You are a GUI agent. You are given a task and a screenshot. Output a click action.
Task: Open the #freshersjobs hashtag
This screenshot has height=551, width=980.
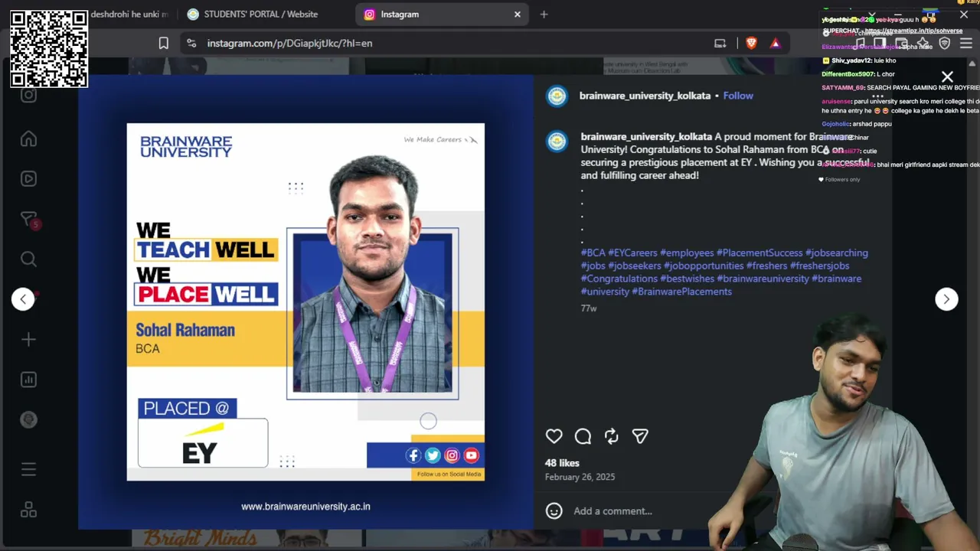[819, 266]
